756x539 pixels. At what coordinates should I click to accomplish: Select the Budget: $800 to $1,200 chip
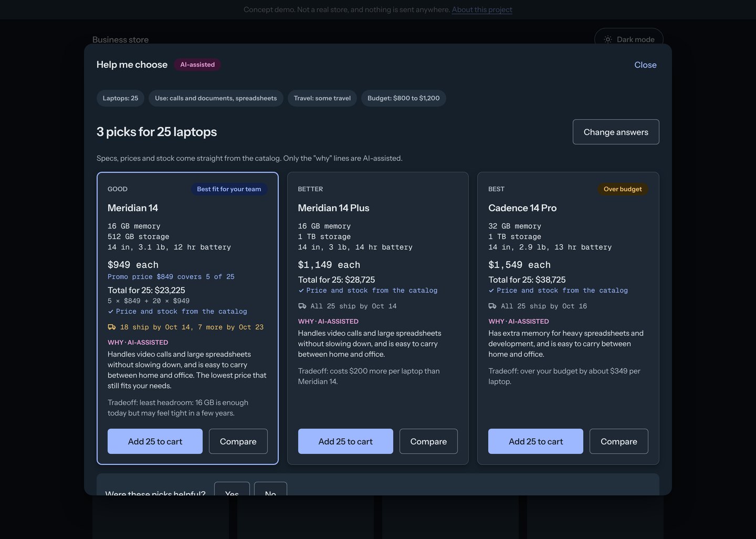coord(404,98)
